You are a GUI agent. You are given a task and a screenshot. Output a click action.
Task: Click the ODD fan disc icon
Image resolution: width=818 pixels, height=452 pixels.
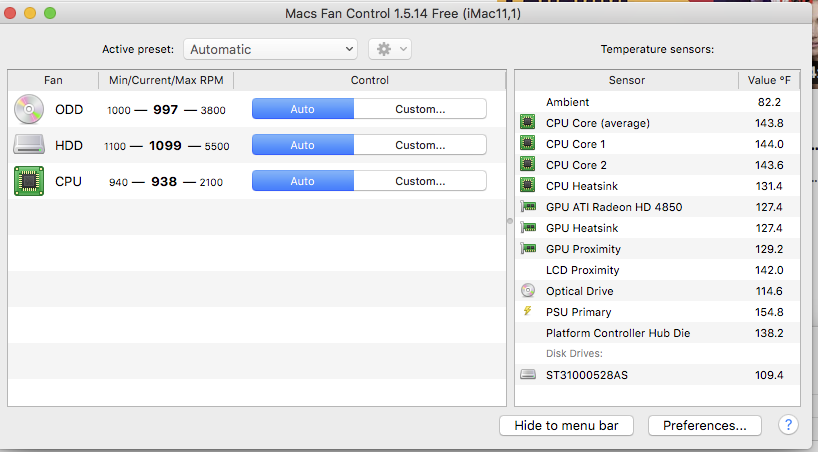point(29,109)
